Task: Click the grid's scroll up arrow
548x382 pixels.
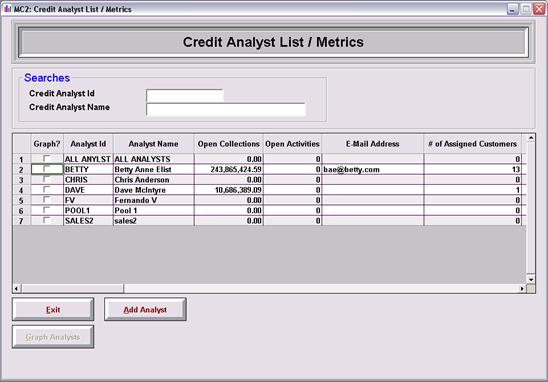Action: point(531,138)
